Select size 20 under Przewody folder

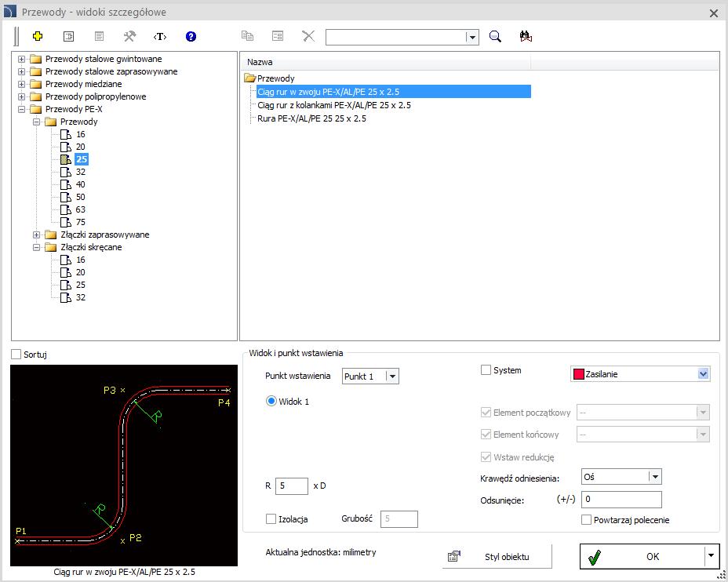click(80, 147)
